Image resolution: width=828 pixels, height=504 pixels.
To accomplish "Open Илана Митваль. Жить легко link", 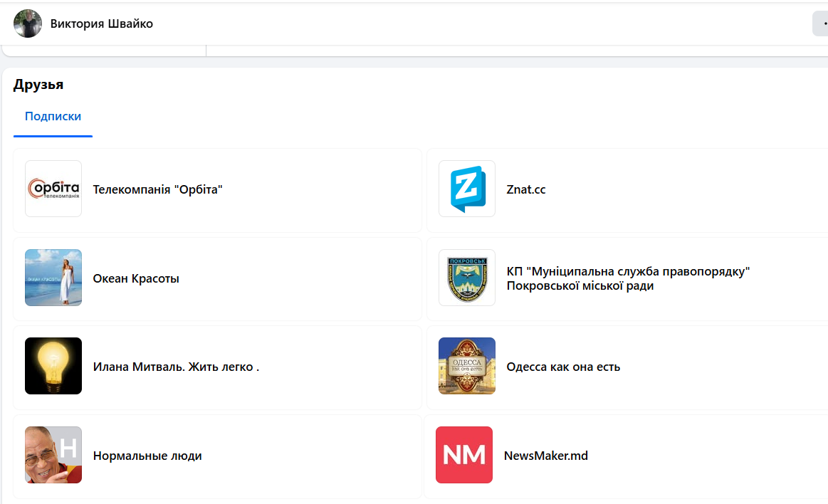I will [176, 367].
